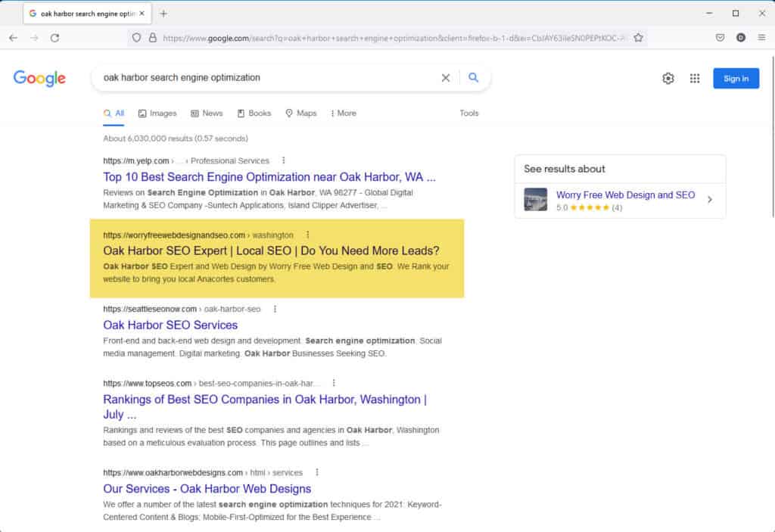This screenshot has height=532, width=775.
Task: Open Top 10 Best Search Engine Optimization link
Action: tap(269, 177)
